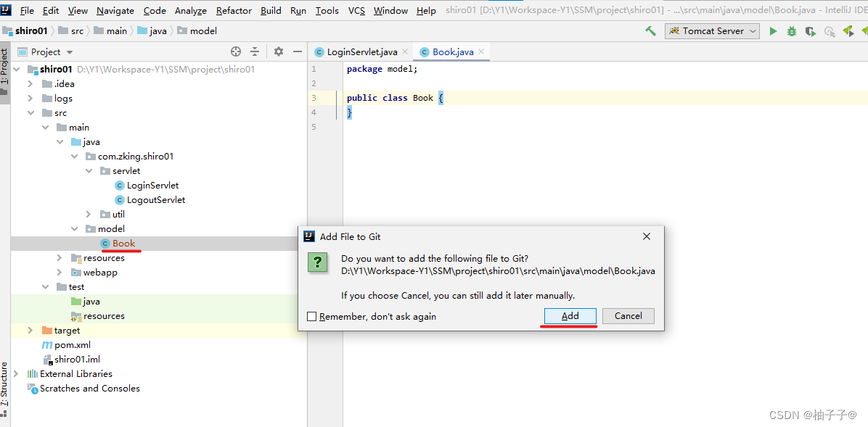Expand the target folder
The width and height of the screenshot is (868, 427).
(x=31, y=330)
